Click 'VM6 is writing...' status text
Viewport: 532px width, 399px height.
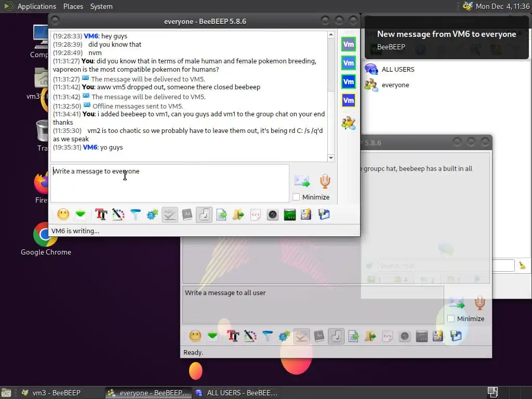tap(75, 231)
